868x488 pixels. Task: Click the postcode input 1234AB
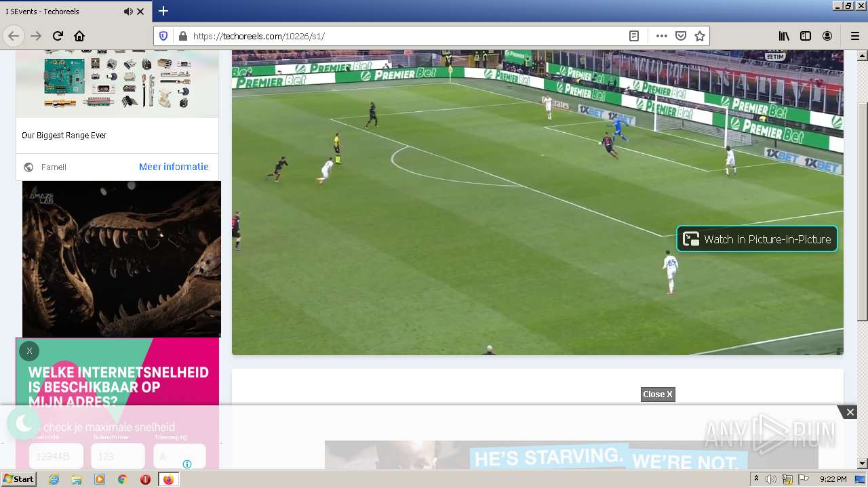point(56,456)
